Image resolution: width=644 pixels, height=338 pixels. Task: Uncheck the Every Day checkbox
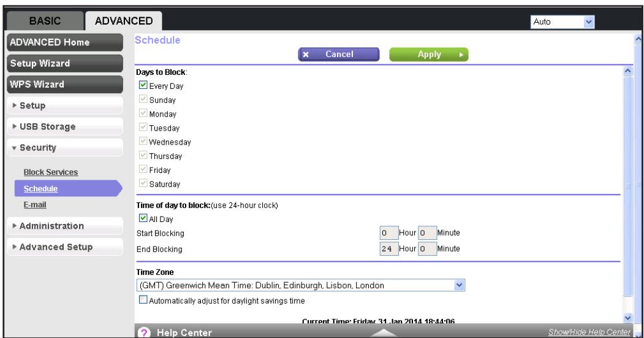pos(143,85)
